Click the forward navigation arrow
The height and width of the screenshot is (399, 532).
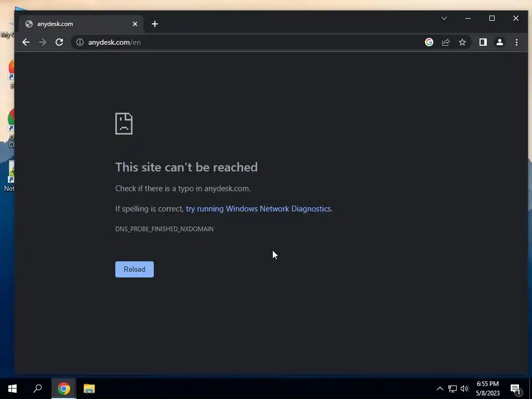tap(43, 42)
